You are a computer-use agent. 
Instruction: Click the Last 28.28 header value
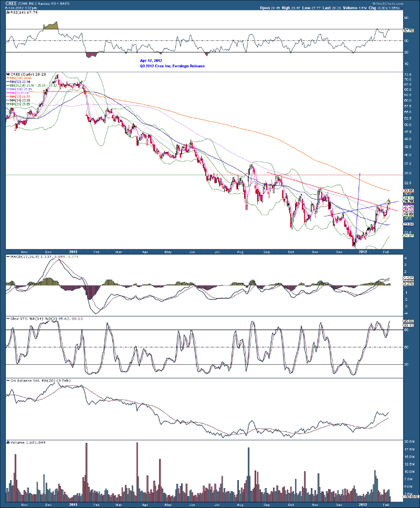[331, 8]
